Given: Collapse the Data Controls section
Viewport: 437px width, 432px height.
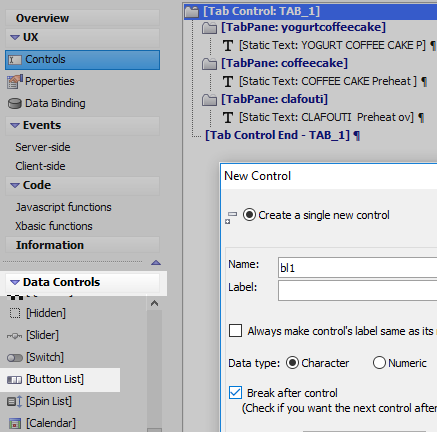Looking at the screenshot, I should [15, 282].
